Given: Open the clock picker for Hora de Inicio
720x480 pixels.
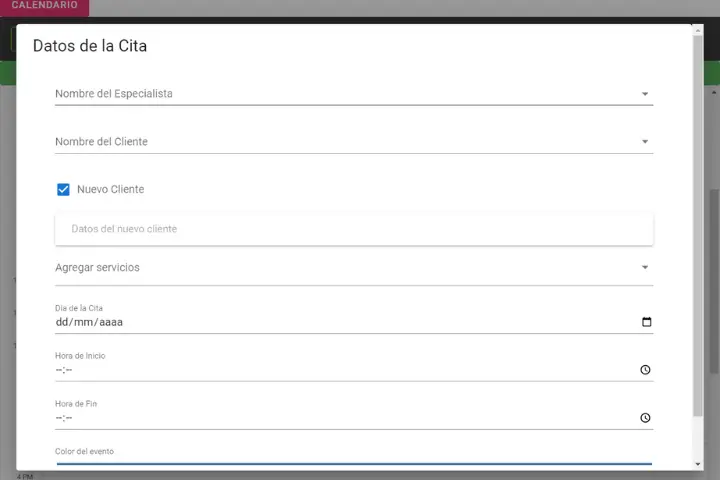Looking at the screenshot, I should point(645,370).
